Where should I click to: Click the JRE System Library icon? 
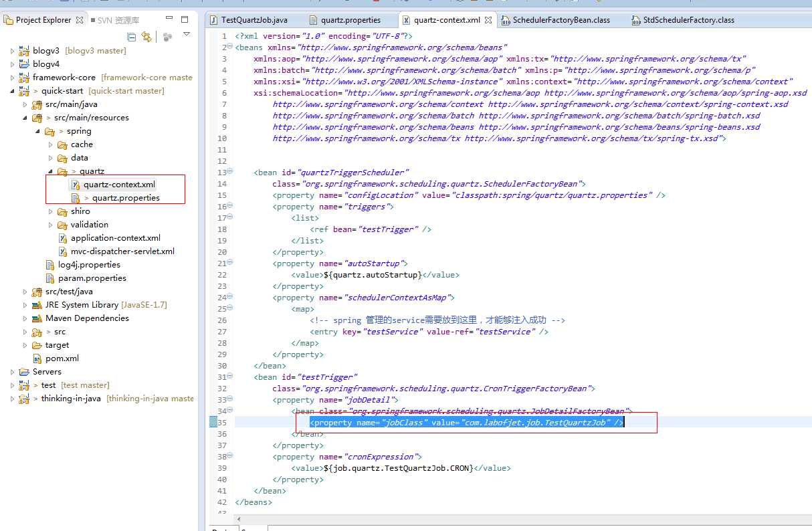click(37, 305)
